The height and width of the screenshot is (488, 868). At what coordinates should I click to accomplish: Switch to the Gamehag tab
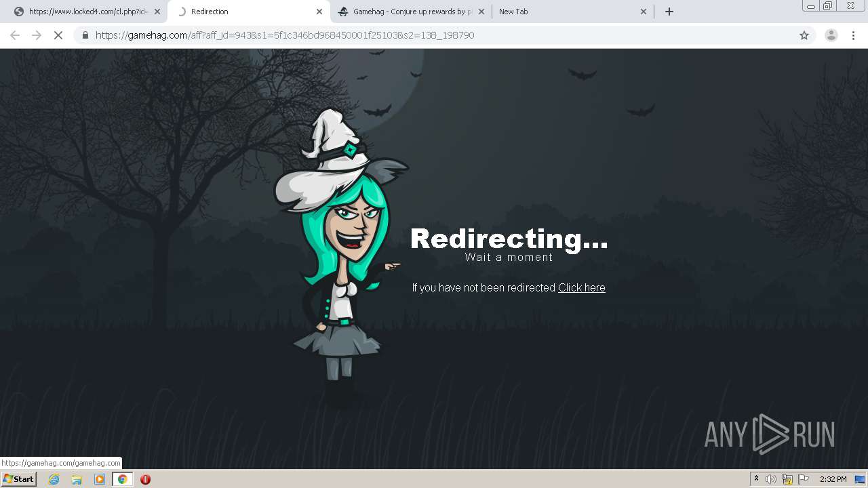pos(411,12)
